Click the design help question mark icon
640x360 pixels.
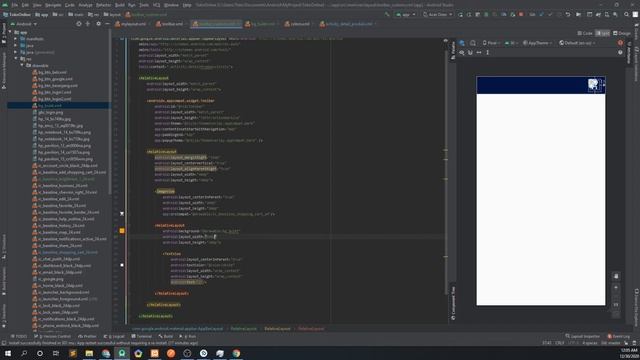pos(620,52)
